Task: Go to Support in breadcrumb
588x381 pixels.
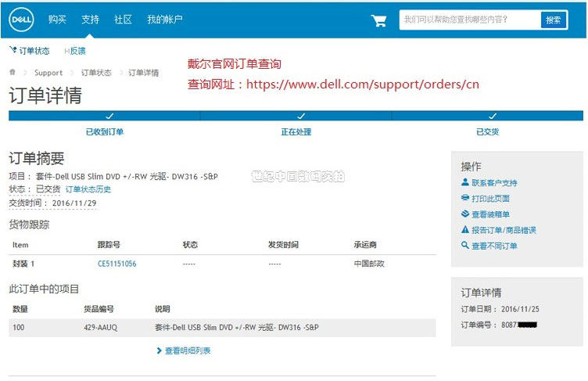Action: [48, 73]
